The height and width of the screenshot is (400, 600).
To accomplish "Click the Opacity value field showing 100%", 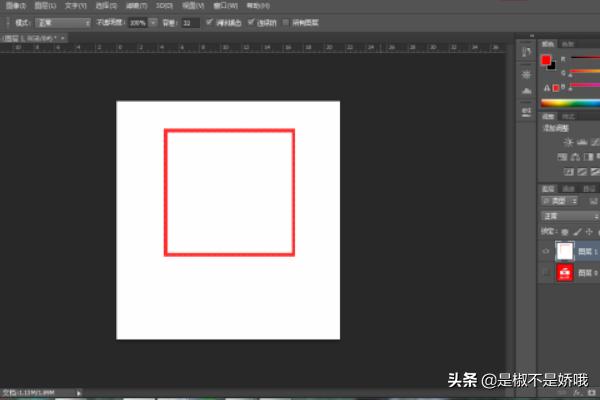I will (x=138, y=23).
